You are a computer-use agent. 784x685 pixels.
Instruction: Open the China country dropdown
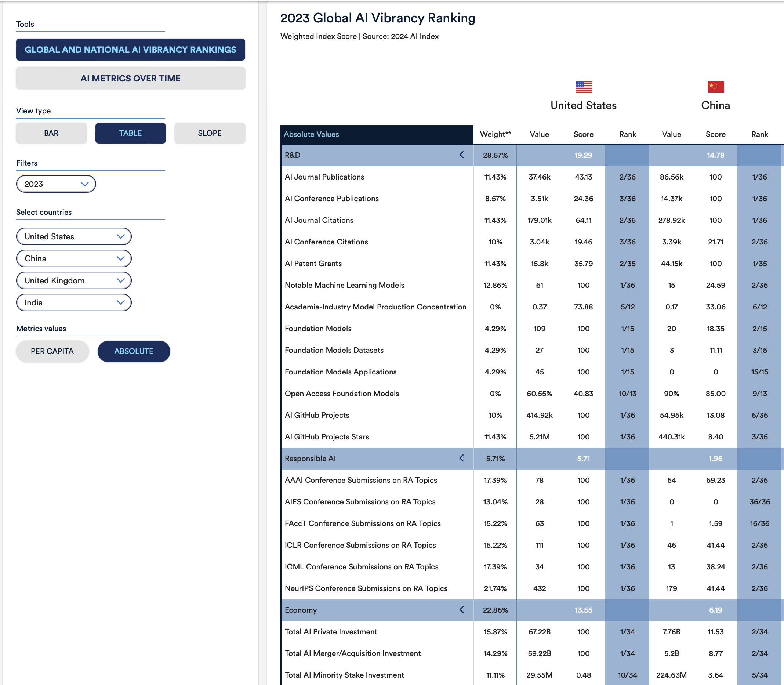[x=74, y=258]
